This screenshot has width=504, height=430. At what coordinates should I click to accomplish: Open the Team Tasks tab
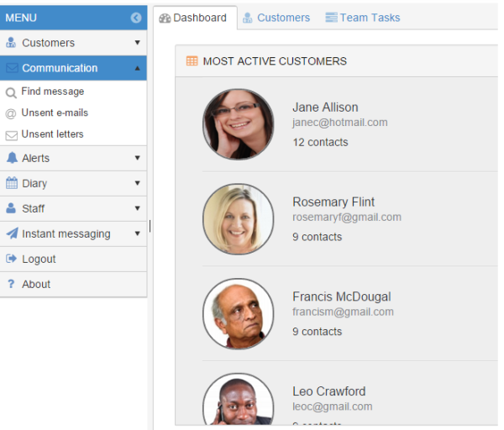click(x=362, y=18)
